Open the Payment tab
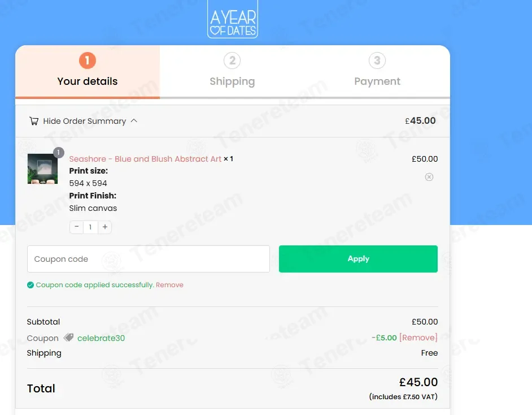 [377, 72]
